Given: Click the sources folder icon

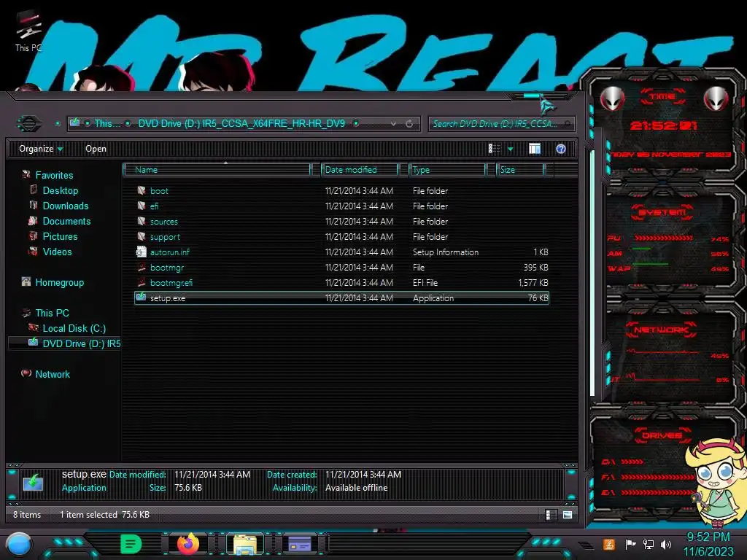Looking at the screenshot, I should 142,221.
